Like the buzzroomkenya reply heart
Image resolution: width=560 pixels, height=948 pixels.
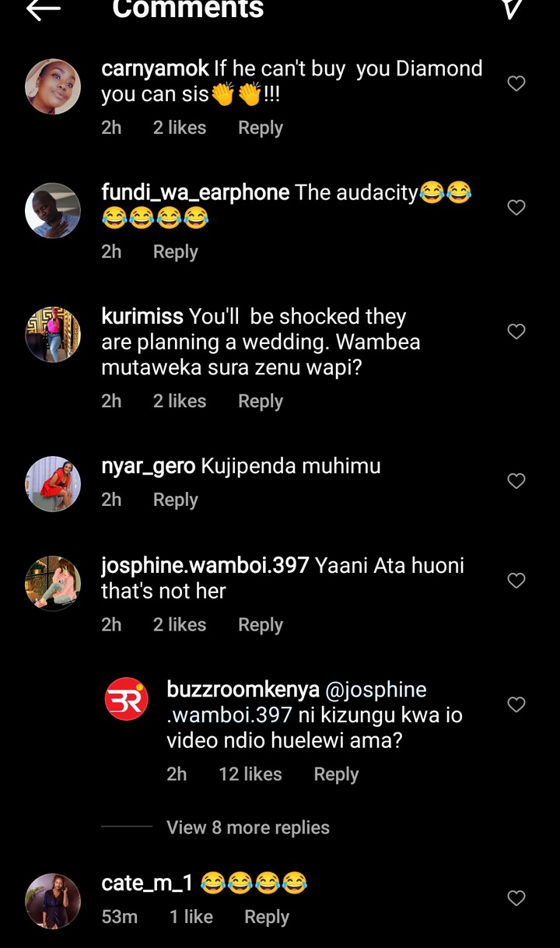[516, 704]
